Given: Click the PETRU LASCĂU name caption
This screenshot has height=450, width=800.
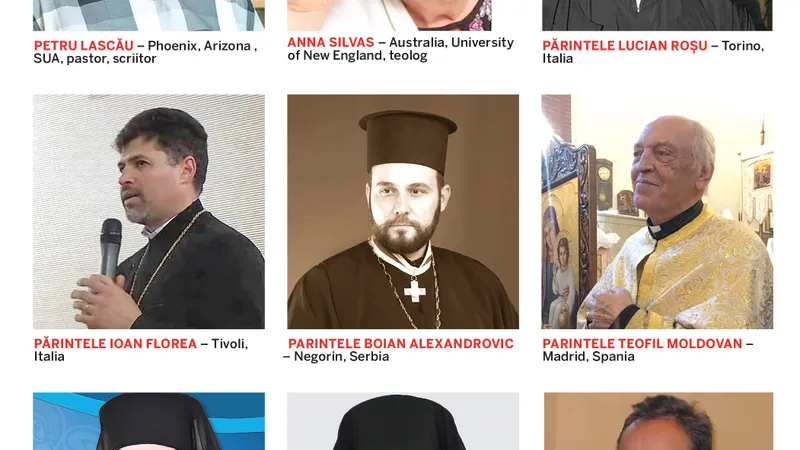Looking at the screenshot, I should 84,46.
